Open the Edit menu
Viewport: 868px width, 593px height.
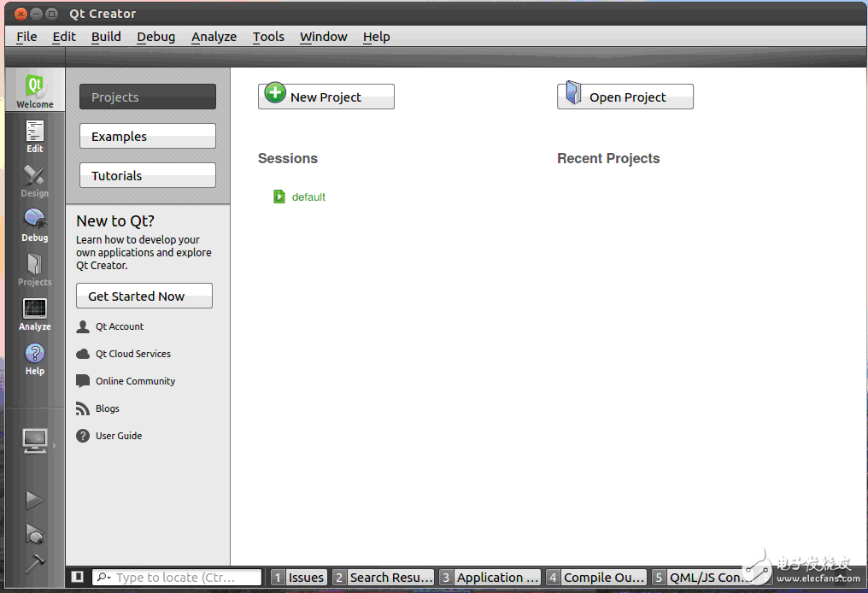64,37
